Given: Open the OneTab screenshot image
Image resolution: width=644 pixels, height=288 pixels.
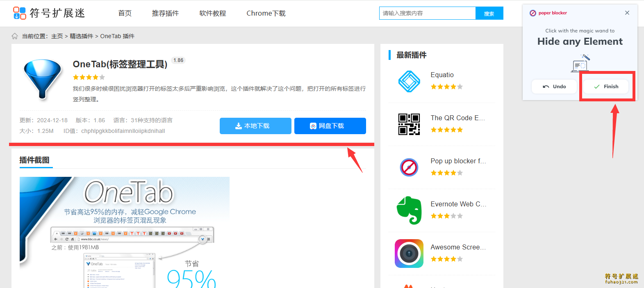Looking at the screenshot, I should pos(125,232).
